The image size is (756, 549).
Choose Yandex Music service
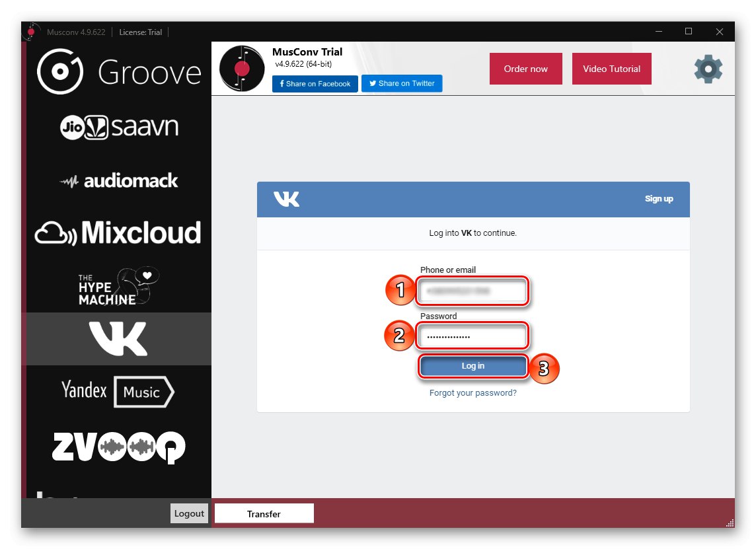point(118,391)
